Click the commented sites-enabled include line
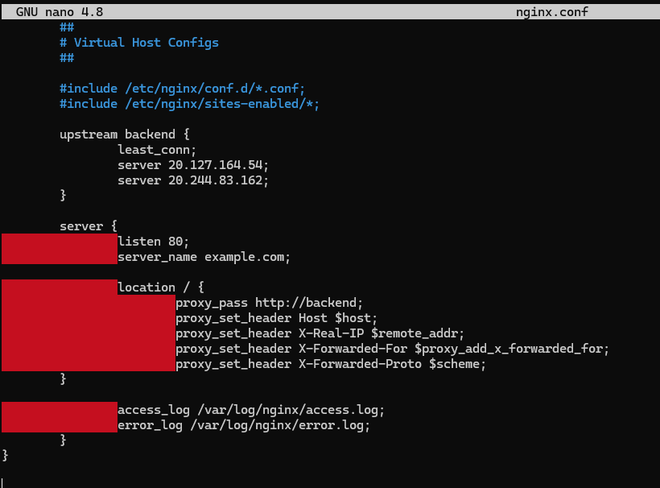The width and height of the screenshot is (660, 488). (189, 104)
